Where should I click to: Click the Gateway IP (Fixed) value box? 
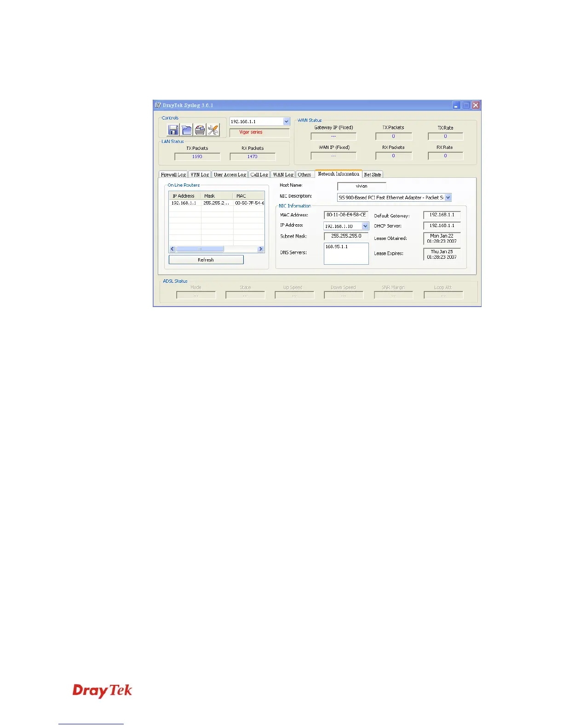[333, 136]
